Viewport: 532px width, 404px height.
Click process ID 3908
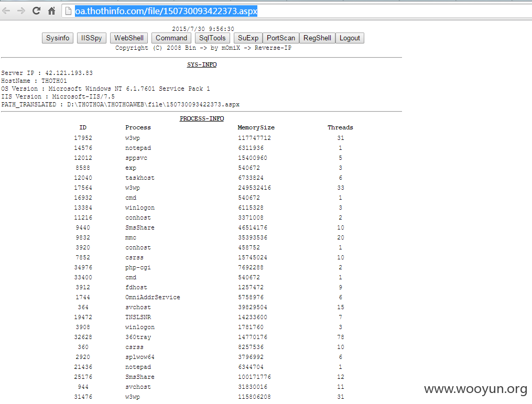click(x=83, y=327)
